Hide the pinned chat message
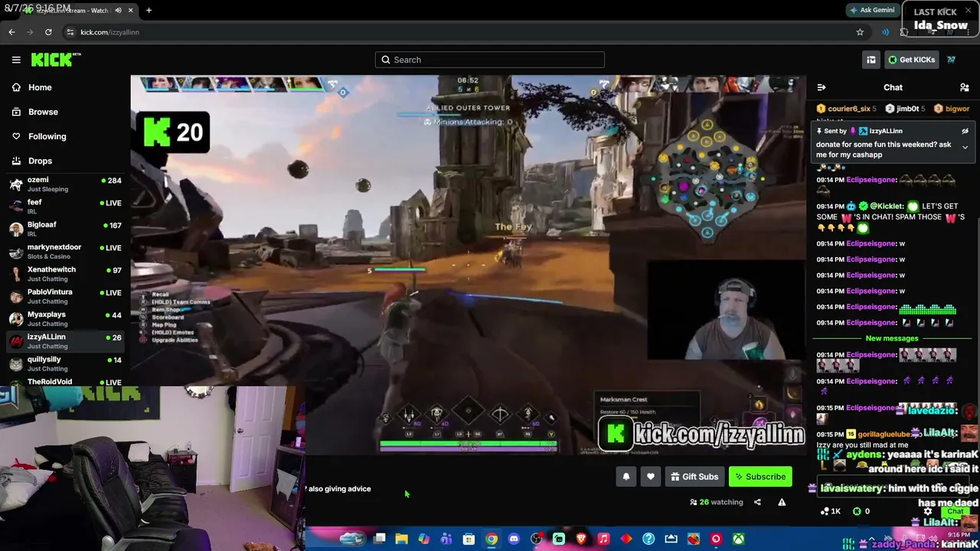 pyautogui.click(x=965, y=132)
